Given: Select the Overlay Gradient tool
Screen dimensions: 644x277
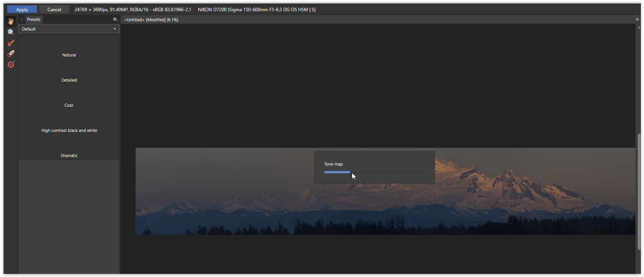Looking at the screenshot, I should (x=11, y=65).
